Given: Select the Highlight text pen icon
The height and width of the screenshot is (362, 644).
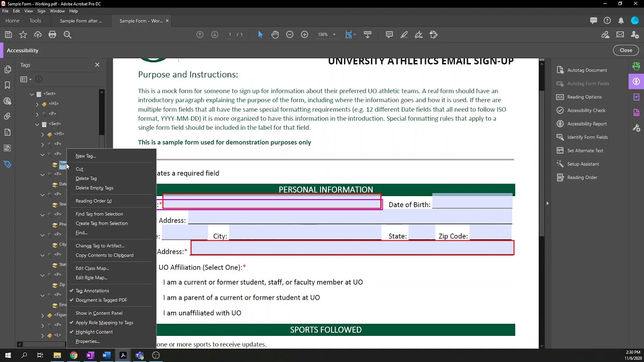Looking at the screenshot, I should click(x=404, y=35).
